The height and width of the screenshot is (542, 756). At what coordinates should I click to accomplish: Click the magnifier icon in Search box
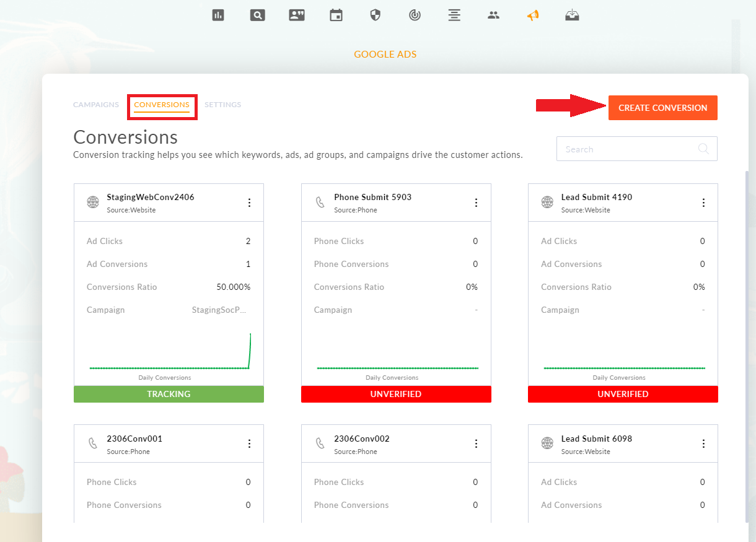703,149
